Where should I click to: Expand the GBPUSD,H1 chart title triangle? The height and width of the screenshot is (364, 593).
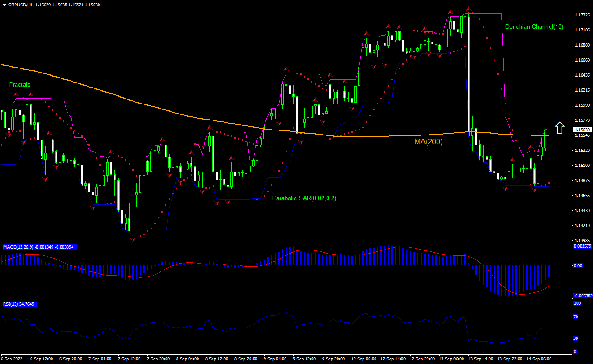coord(4,5)
